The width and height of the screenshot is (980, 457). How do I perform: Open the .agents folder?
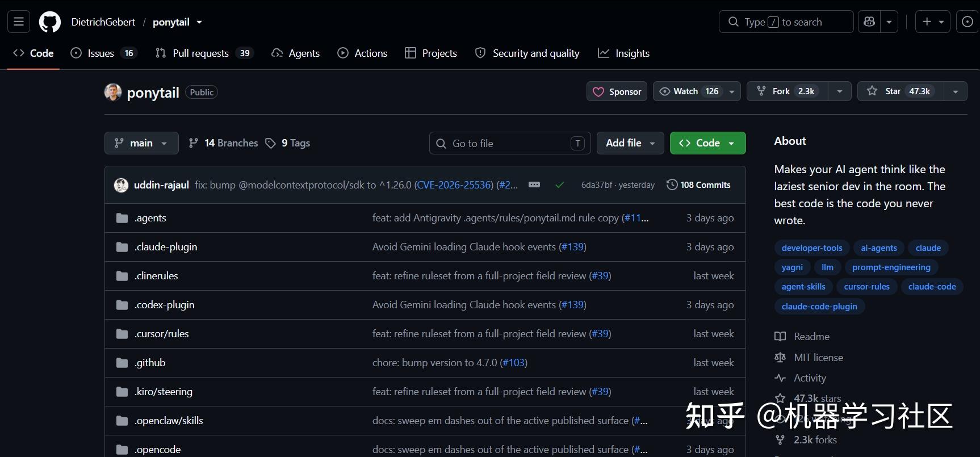(x=150, y=218)
